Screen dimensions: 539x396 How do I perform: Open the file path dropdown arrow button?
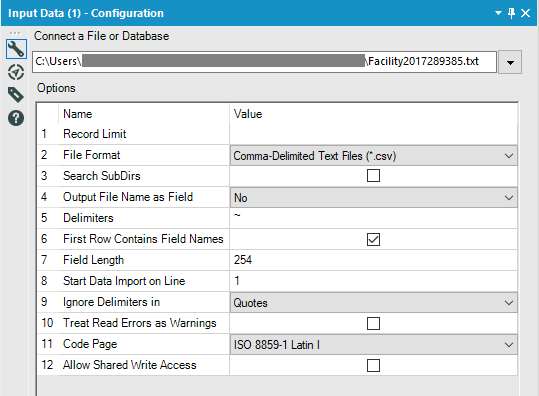coord(510,62)
